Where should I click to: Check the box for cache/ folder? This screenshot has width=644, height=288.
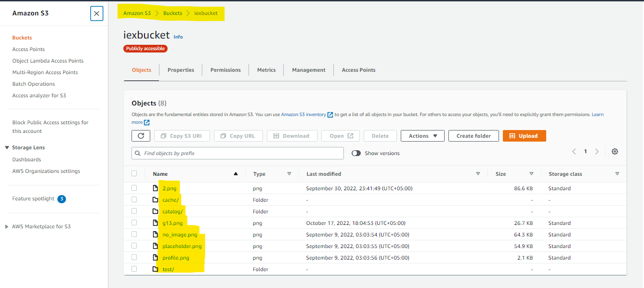point(134,199)
